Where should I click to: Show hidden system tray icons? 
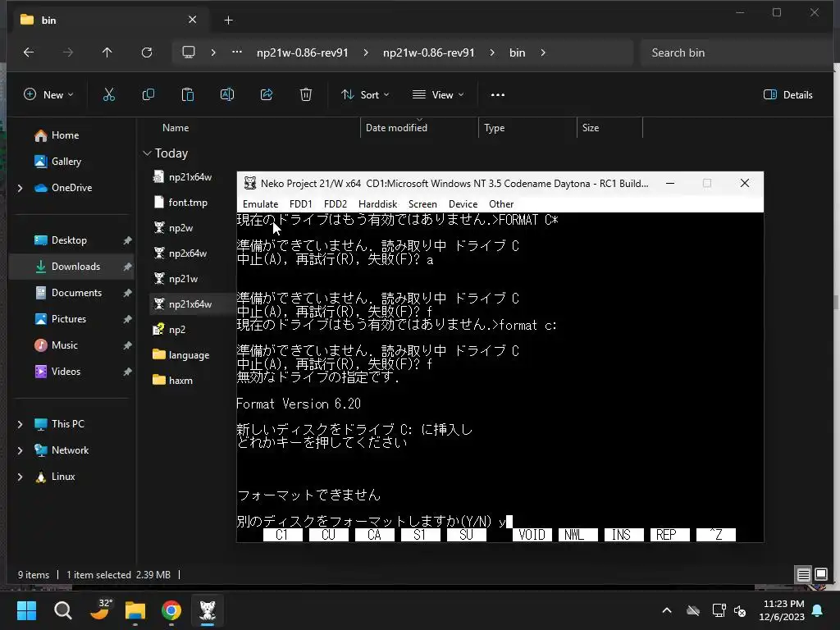click(x=667, y=610)
